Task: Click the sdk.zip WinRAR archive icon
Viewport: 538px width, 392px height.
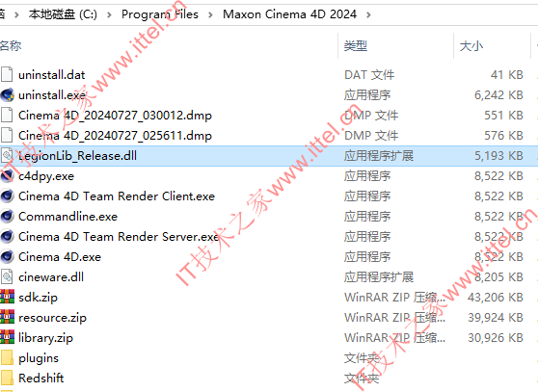Action: coord(7,297)
